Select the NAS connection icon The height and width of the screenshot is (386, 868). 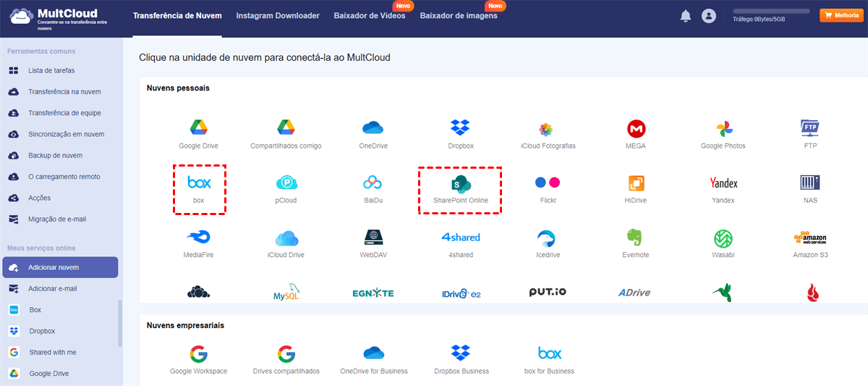810,182
